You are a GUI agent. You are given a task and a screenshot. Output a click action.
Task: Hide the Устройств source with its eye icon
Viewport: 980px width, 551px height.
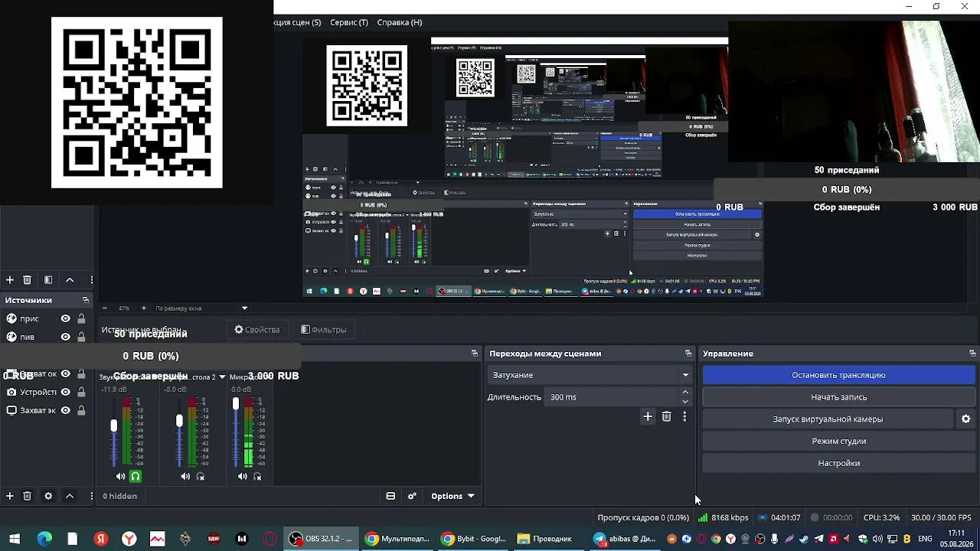click(66, 392)
